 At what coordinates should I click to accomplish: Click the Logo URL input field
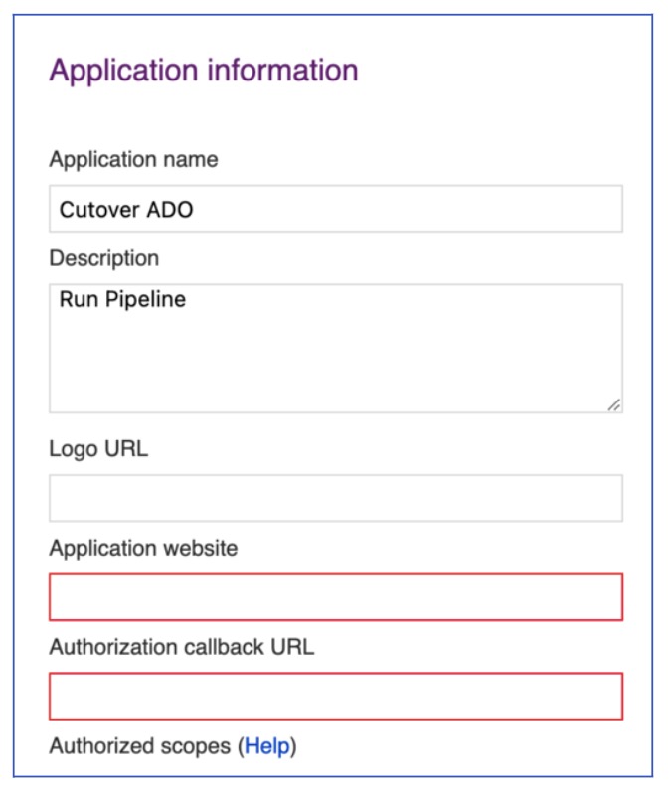[x=336, y=498]
